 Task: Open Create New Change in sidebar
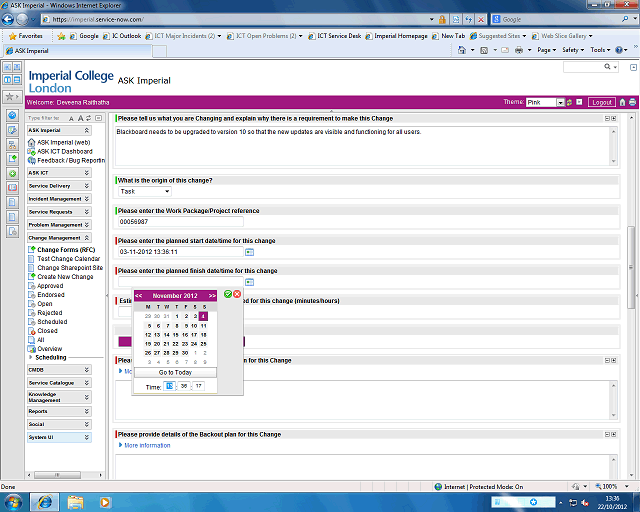coord(65,277)
